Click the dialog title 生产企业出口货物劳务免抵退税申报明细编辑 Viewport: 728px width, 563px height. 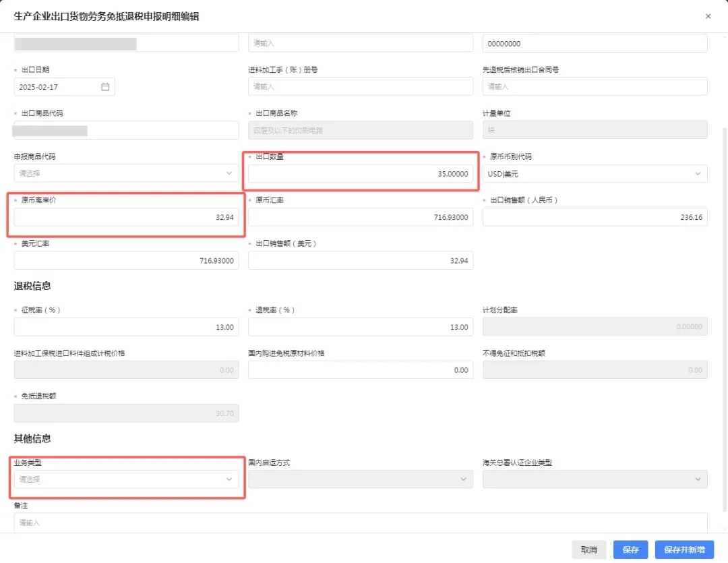click(x=107, y=16)
